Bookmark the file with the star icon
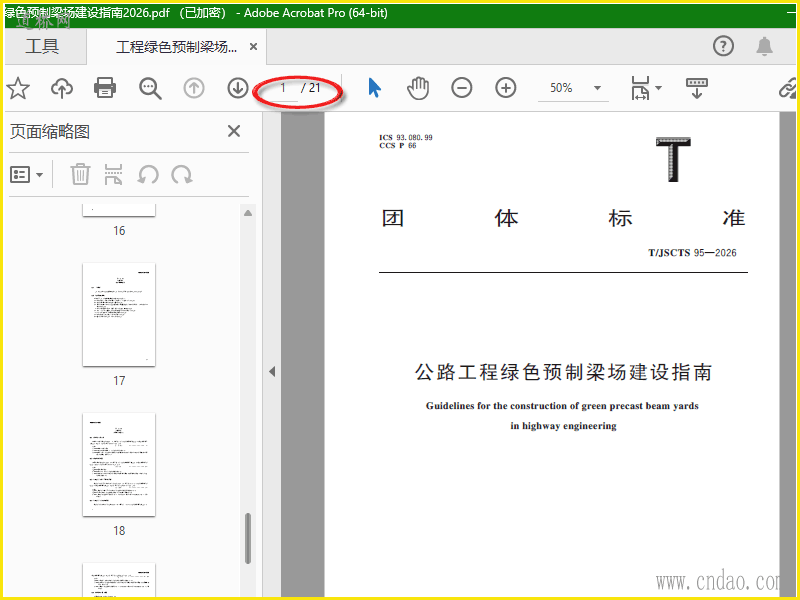This screenshot has height=600, width=800. tap(18, 88)
